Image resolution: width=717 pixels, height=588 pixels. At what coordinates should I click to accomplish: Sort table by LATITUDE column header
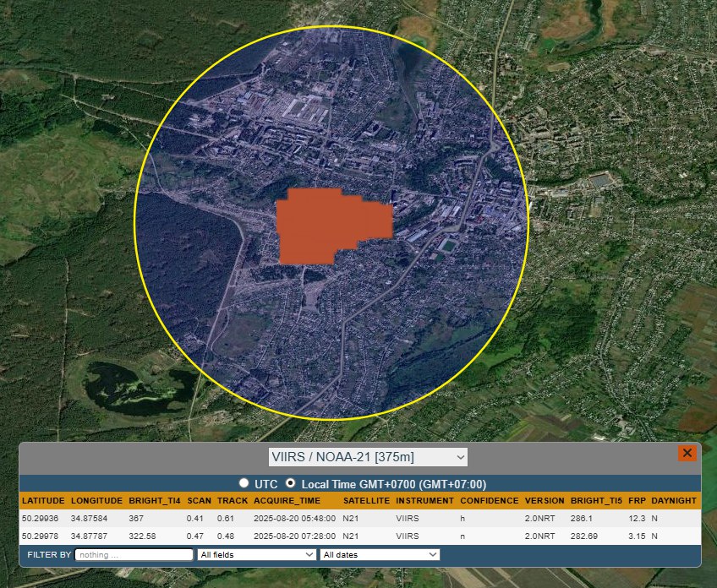coord(43,501)
